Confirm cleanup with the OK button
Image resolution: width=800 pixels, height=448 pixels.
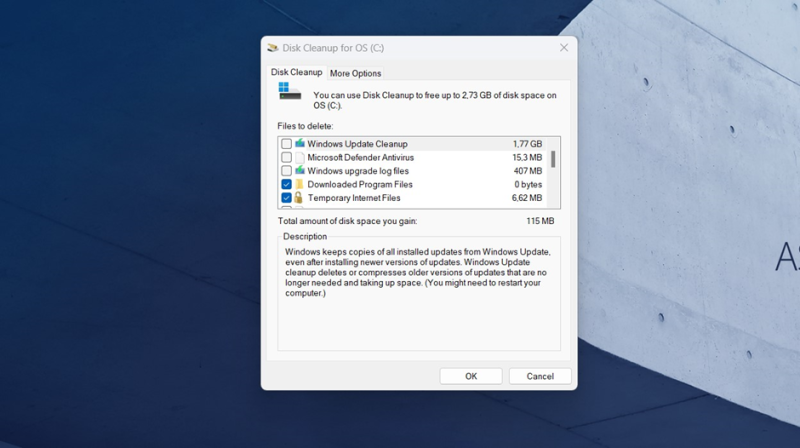[471, 376]
